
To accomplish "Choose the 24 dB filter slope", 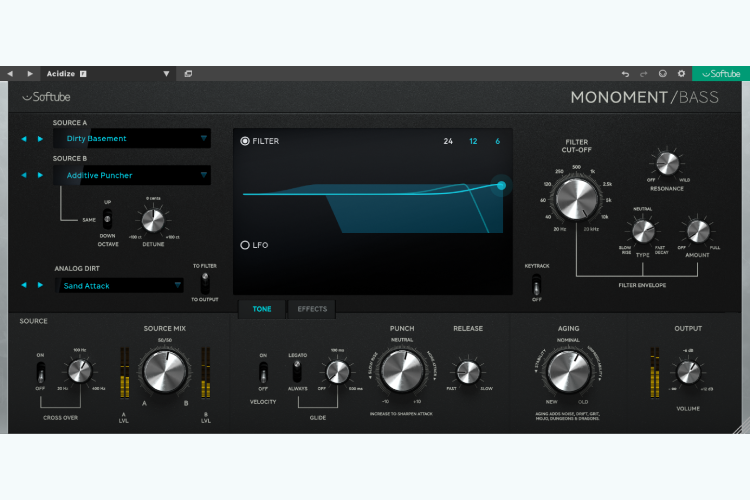I will click(448, 141).
